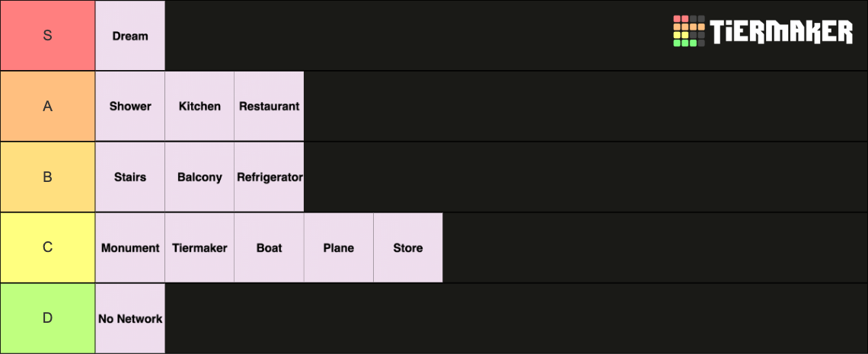Click the Plane tile
868x354 pixels.
pos(339,248)
